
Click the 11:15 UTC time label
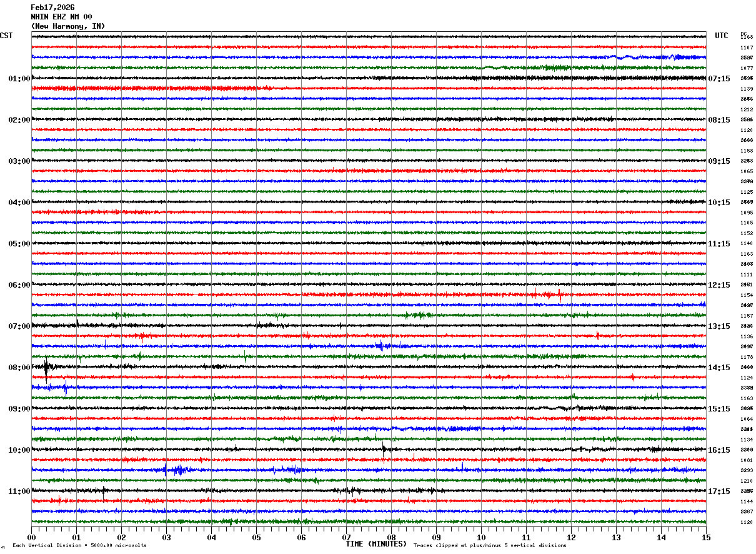pos(719,244)
